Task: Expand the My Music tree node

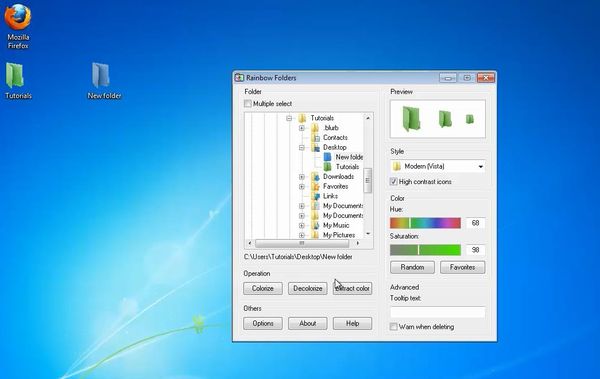Action: coord(302,225)
